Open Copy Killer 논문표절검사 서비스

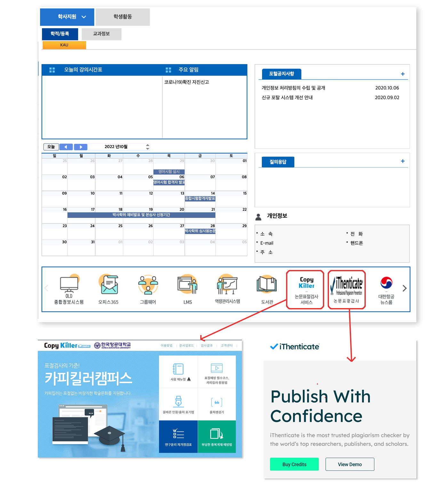tap(306, 290)
